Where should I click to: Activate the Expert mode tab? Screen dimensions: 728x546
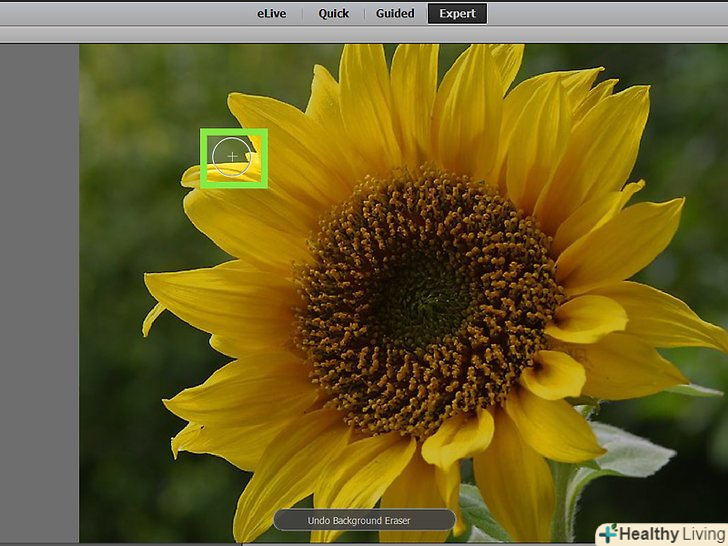pos(457,13)
